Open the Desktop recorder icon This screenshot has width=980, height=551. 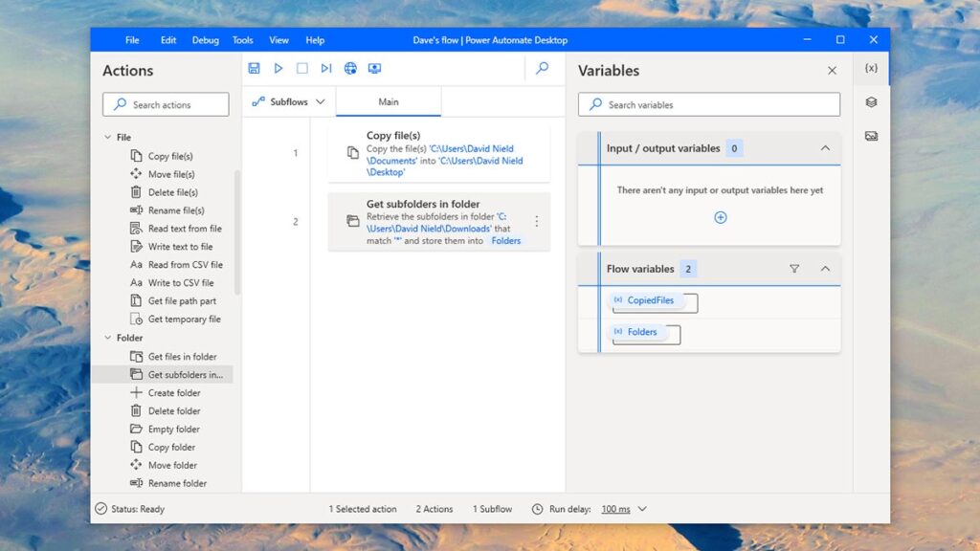tap(374, 68)
